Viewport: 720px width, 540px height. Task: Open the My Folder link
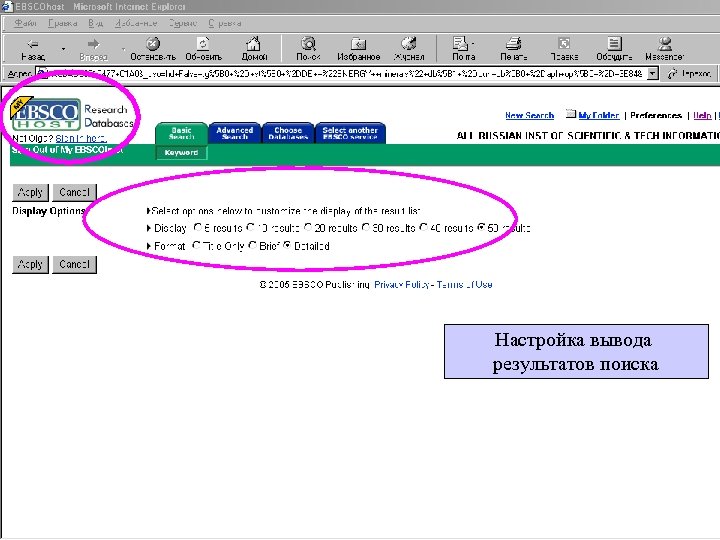(x=599, y=115)
